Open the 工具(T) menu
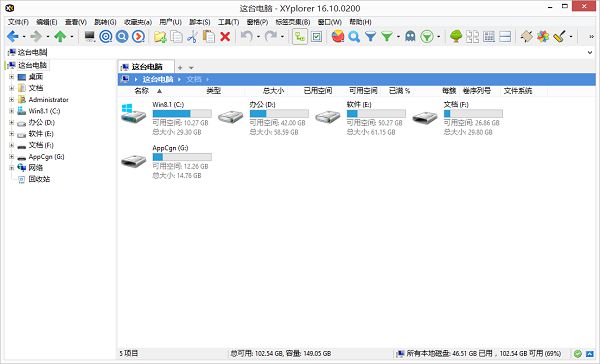The width and height of the screenshot is (600, 364). pyautogui.click(x=228, y=22)
